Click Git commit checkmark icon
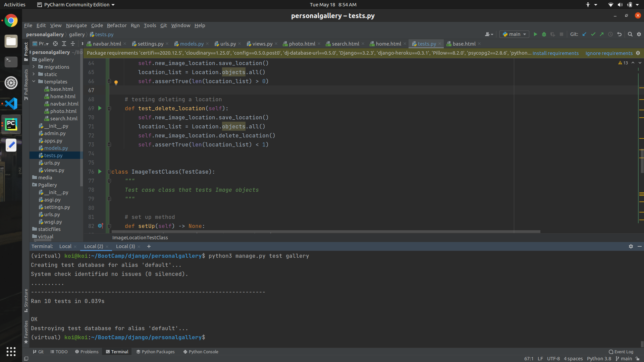This screenshot has width=644, height=362. (x=593, y=34)
